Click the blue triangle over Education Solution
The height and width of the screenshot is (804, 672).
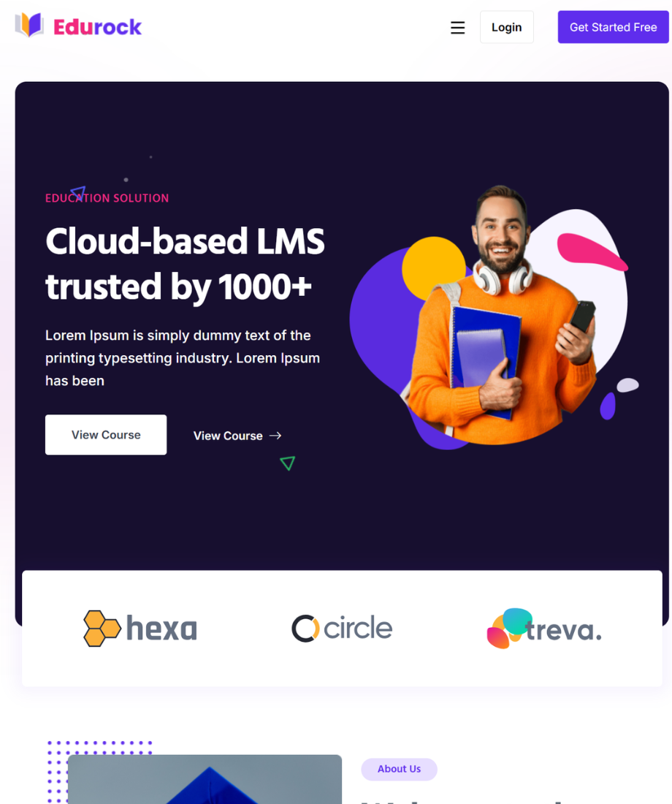point(78,193)
